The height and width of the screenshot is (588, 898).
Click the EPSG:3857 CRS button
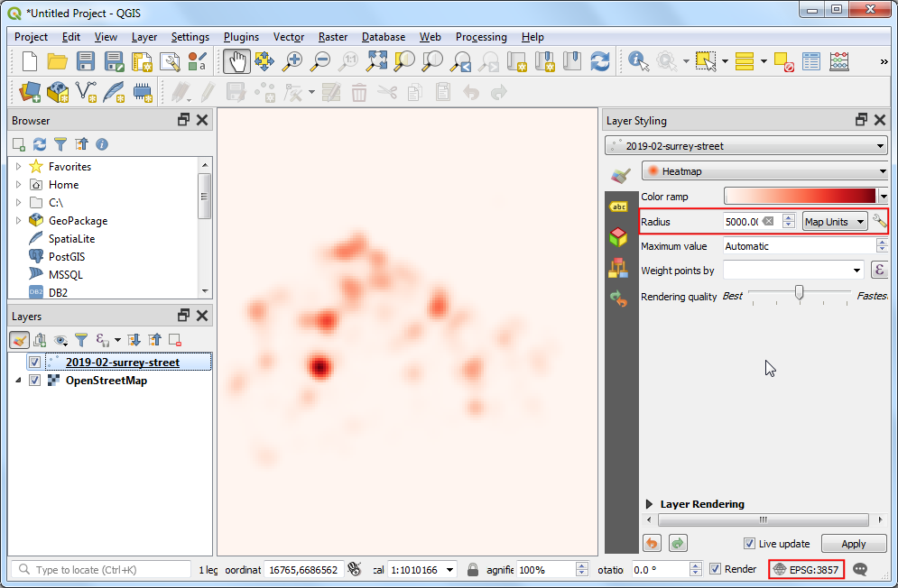(807, 569)
